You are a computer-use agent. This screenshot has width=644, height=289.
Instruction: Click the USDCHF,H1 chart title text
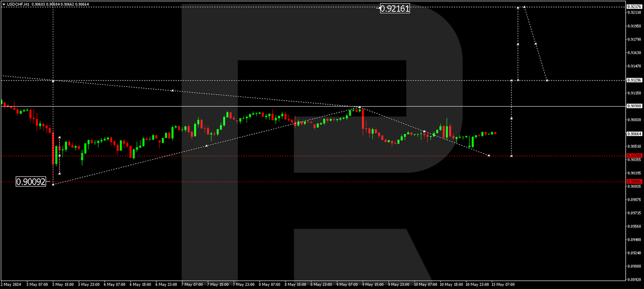click(x=19, y=4)
